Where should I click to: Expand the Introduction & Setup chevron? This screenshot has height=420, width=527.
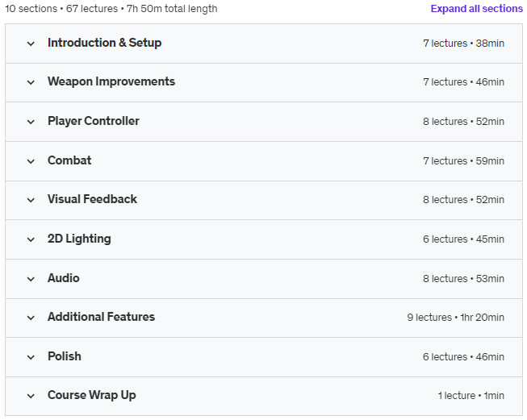(31, 44)
